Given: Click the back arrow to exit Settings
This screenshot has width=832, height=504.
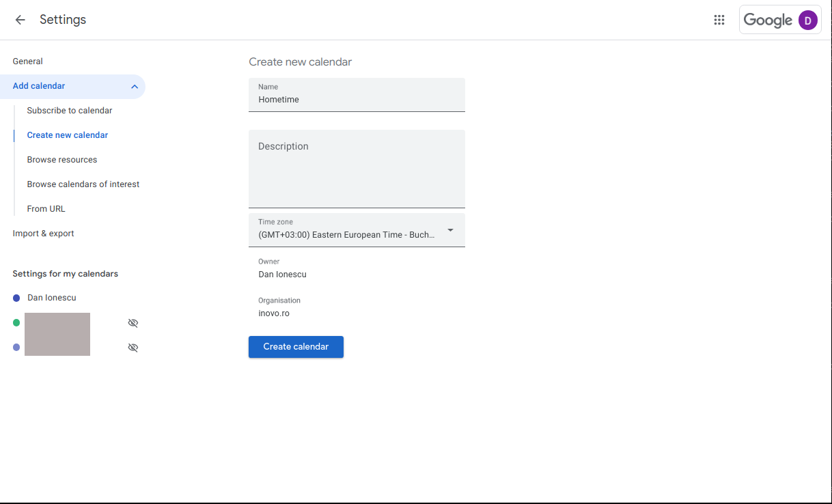Looking at the screenshot, I should 20,20.
